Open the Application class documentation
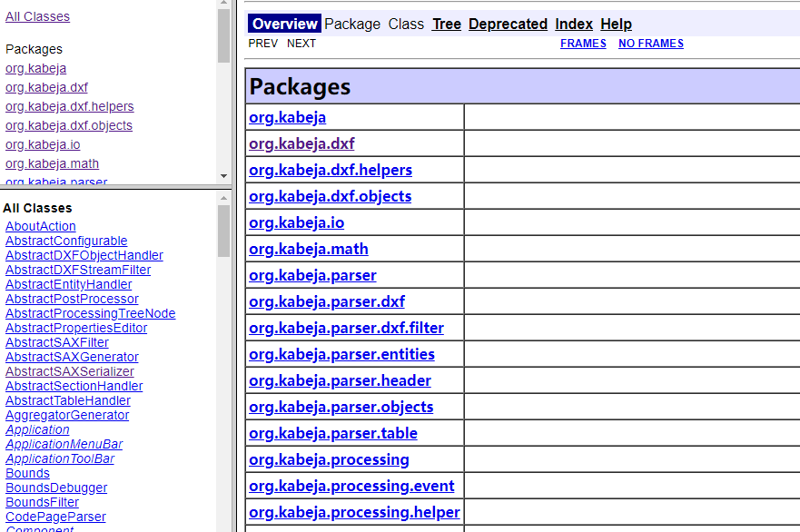 click(x=37, y=429)
